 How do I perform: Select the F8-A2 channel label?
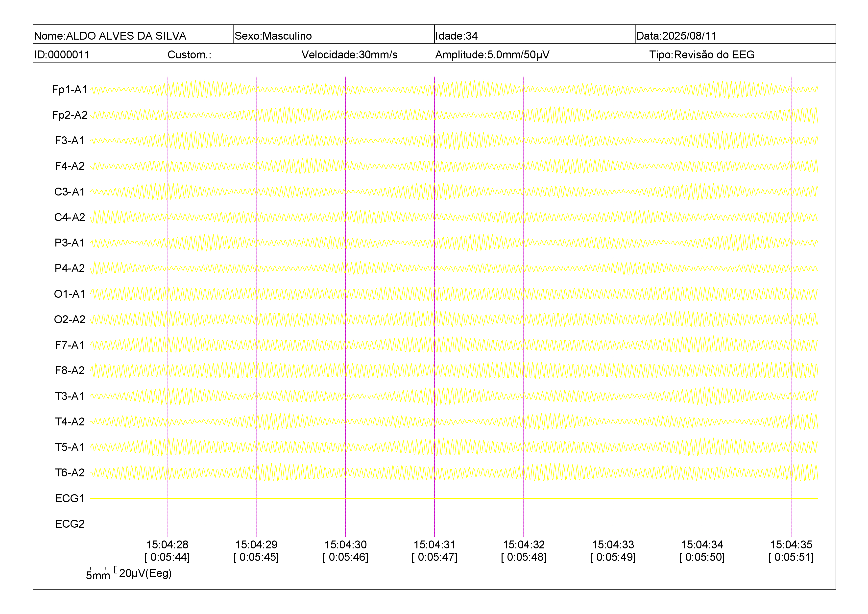(70, 370)
